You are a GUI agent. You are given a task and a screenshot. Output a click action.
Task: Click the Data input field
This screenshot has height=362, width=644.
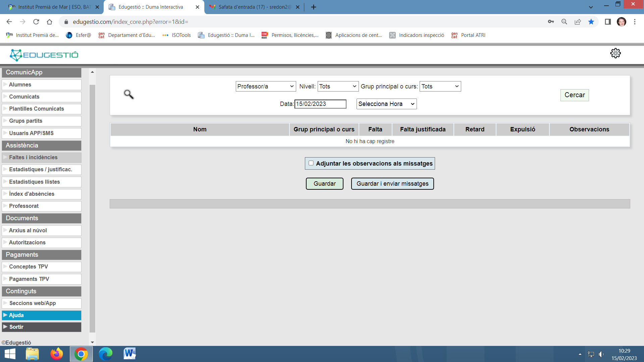click(x=320, y=104)
